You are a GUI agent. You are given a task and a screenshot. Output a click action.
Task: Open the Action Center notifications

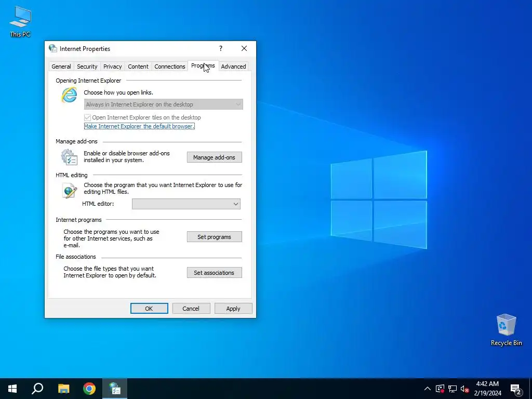[x=516, y=389]
